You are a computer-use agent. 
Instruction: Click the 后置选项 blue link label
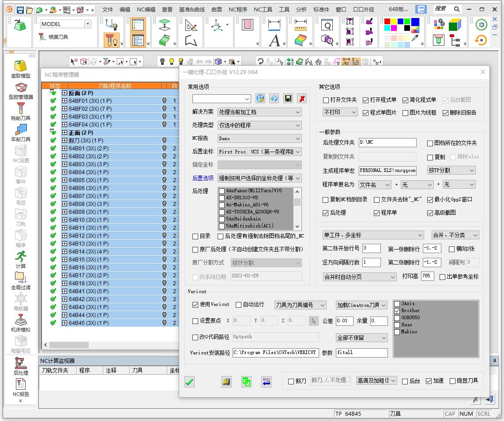[203, 178]
